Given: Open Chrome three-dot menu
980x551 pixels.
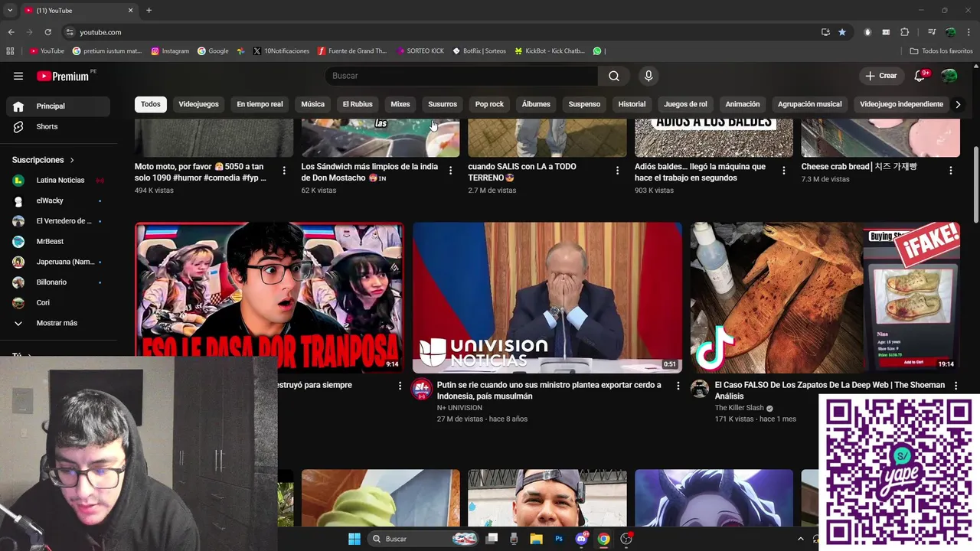Looking at the screenshot, I should point(969,32).
